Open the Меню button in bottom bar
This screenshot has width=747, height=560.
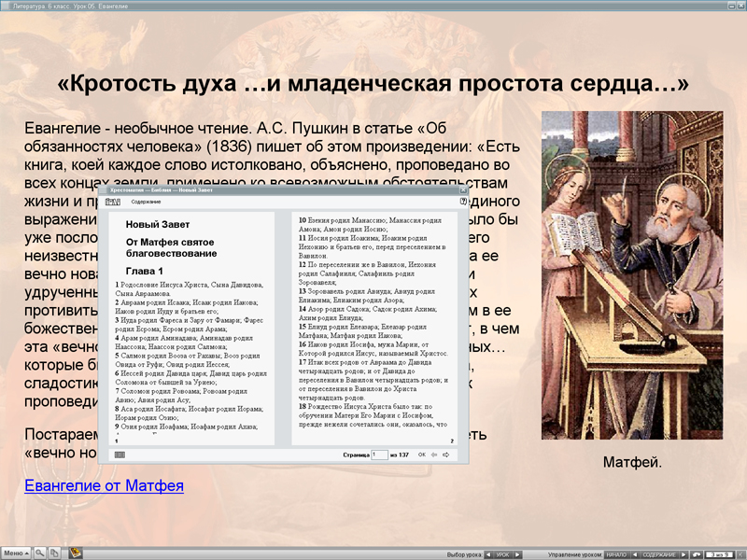[x=16, y=553]
